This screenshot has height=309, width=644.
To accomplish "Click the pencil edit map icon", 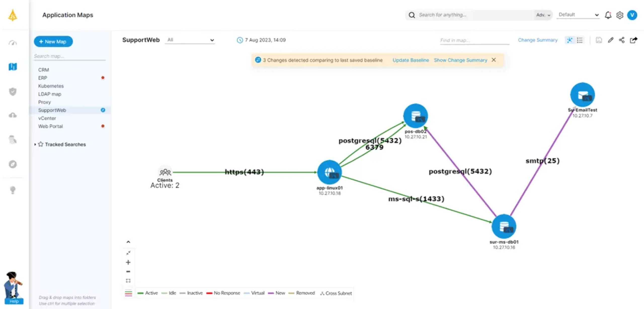I will click(x=611, y=40).
